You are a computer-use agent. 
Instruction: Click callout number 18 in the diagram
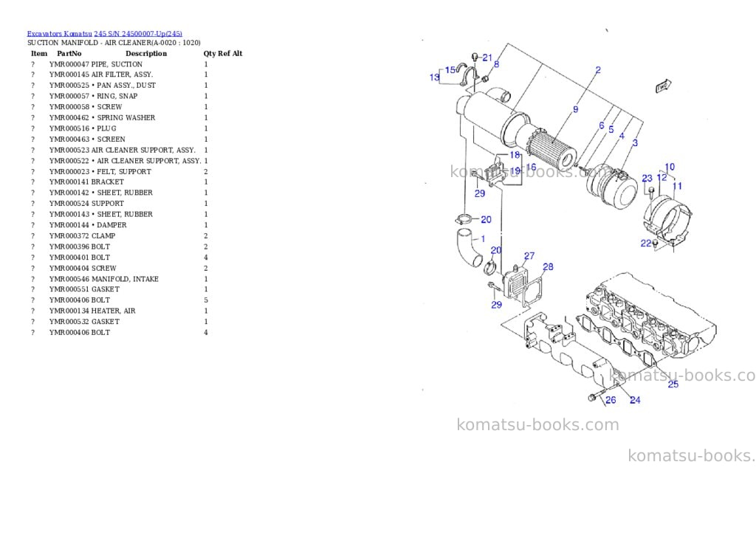click(515, 155)
